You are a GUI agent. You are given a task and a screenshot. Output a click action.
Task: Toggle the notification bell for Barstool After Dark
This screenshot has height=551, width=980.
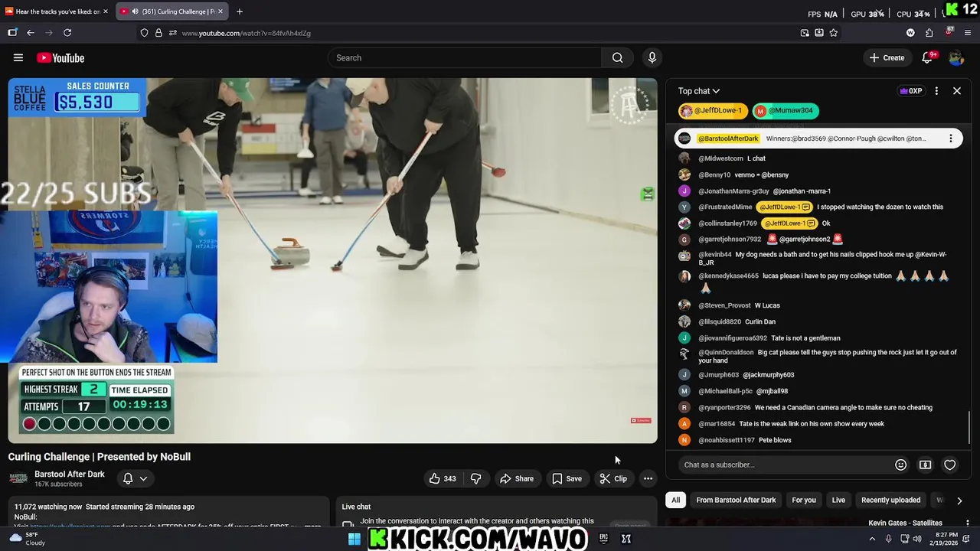pos(128,478)
